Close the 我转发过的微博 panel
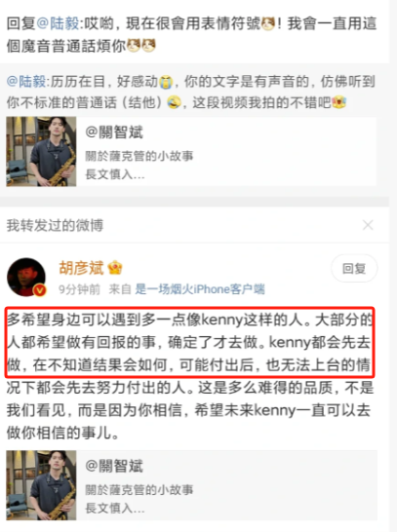 368,225
